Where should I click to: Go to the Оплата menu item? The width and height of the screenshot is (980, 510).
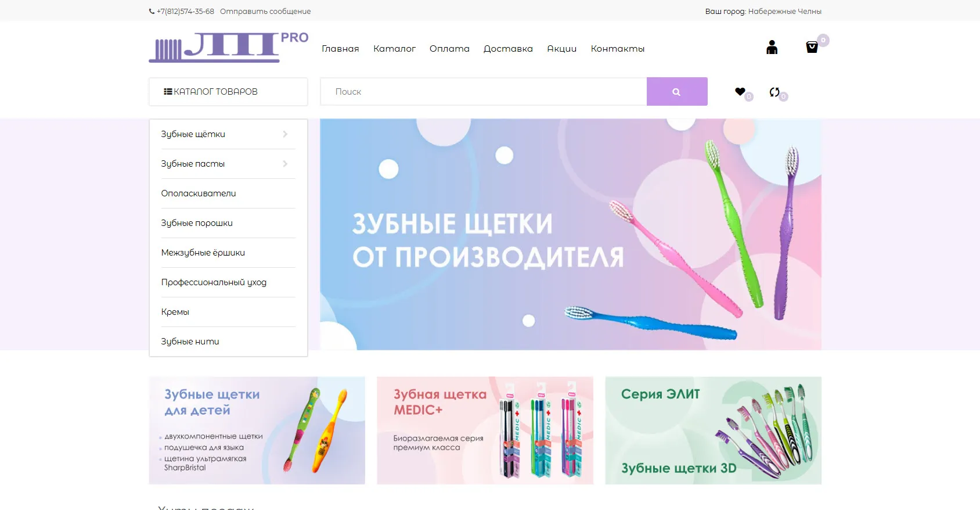[449, 49]
